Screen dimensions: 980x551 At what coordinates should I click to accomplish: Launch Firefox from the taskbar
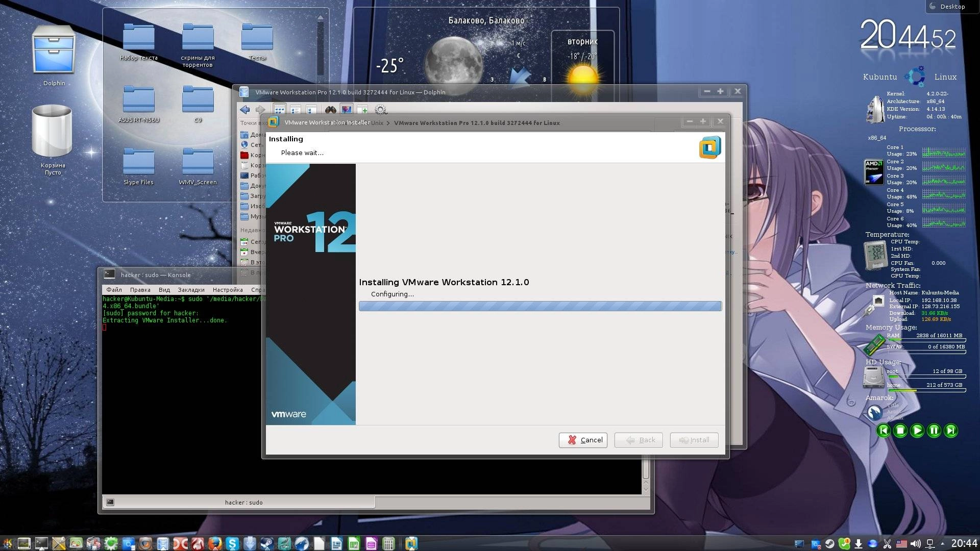point(215,544)
